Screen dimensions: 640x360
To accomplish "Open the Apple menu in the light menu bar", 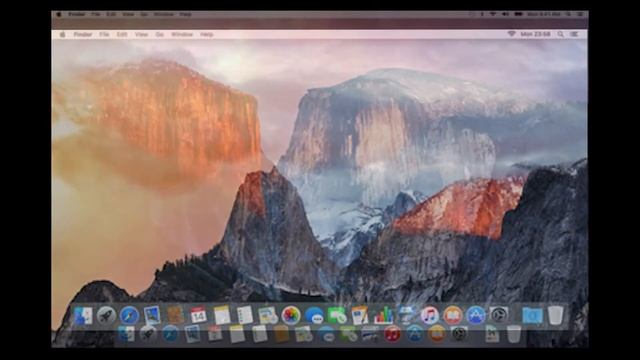I will [62, 35].
